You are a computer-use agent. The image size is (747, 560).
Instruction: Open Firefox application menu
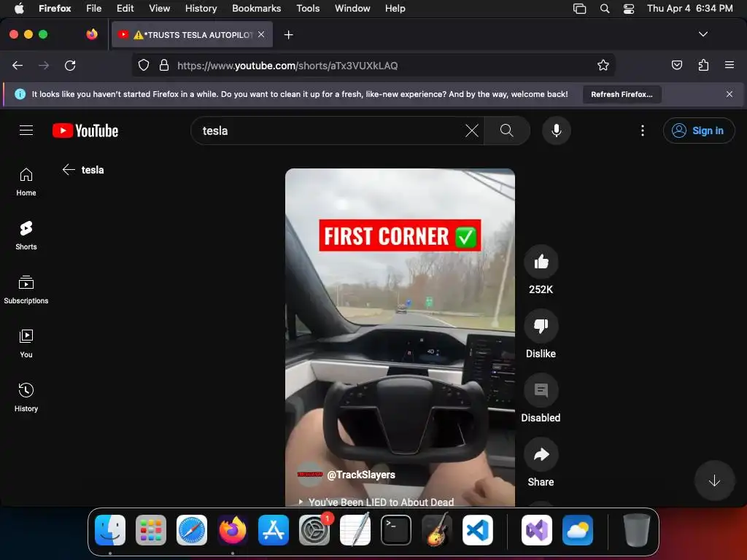tap(729, 65)
